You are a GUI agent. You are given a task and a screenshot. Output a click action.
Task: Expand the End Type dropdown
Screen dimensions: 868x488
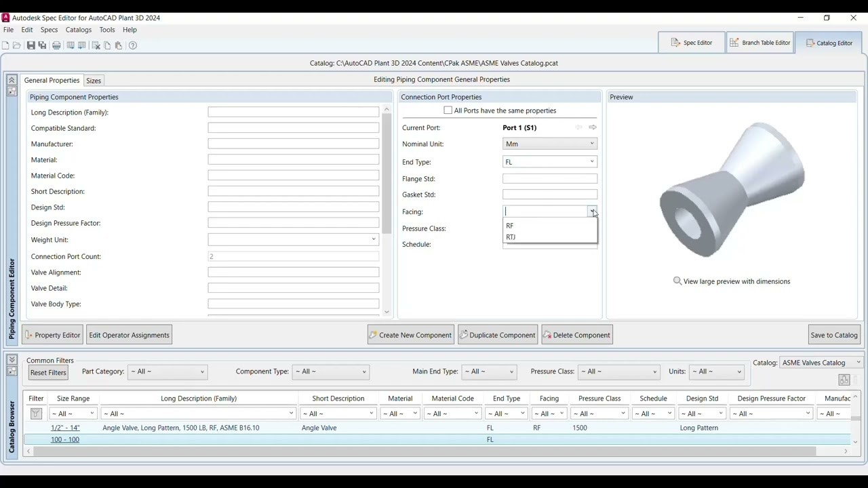[591, 162]
